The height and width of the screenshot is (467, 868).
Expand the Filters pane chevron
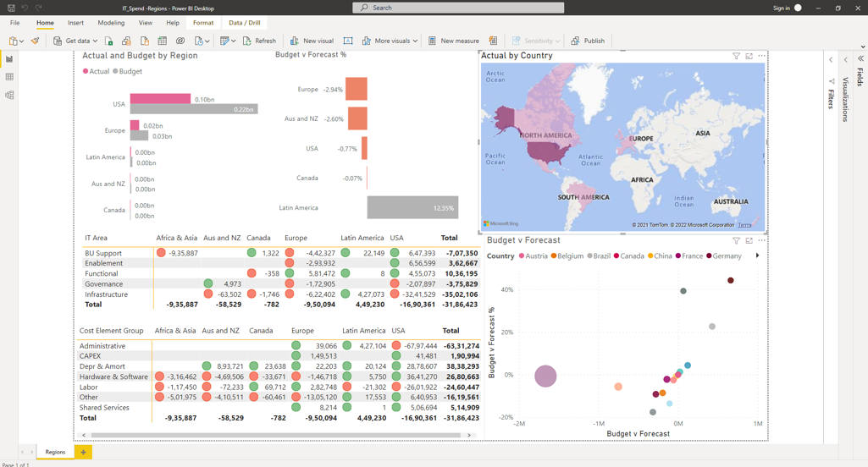(831, 60)
